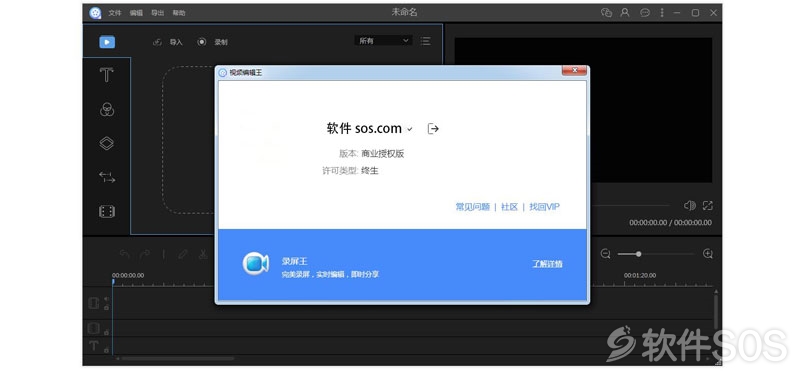800x371 pixels.
Task: Click the edit pencil icon in timeline toolbar
Action: click(x=183, y=254)
